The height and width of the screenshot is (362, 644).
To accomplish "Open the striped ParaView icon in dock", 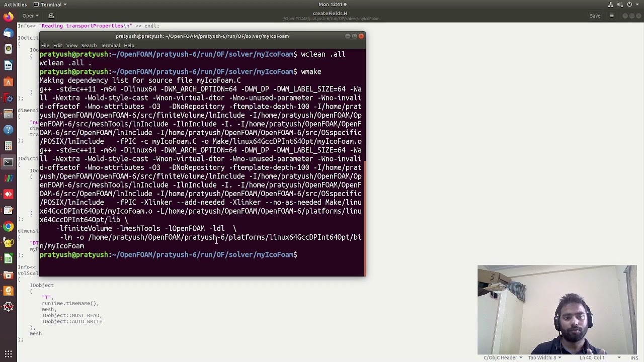I will point(8,178).
